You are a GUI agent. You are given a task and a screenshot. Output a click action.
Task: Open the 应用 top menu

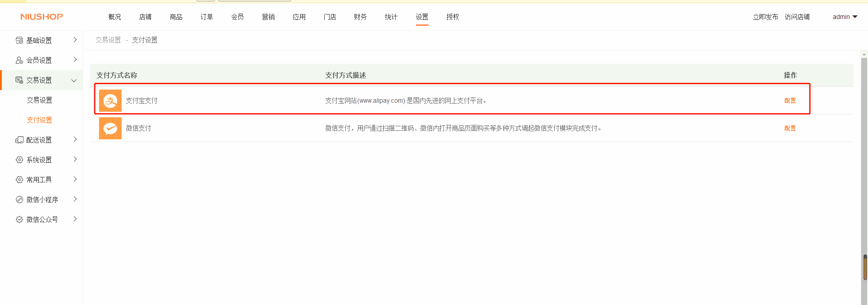tap(299, 17)
